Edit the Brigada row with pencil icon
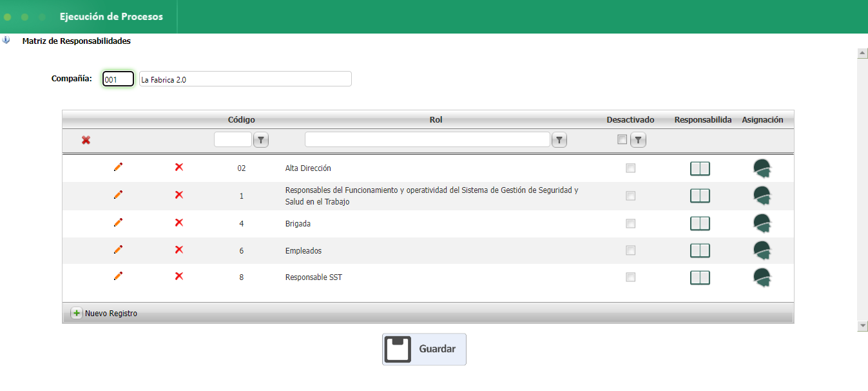868x391 pixels. coord(118,223)
